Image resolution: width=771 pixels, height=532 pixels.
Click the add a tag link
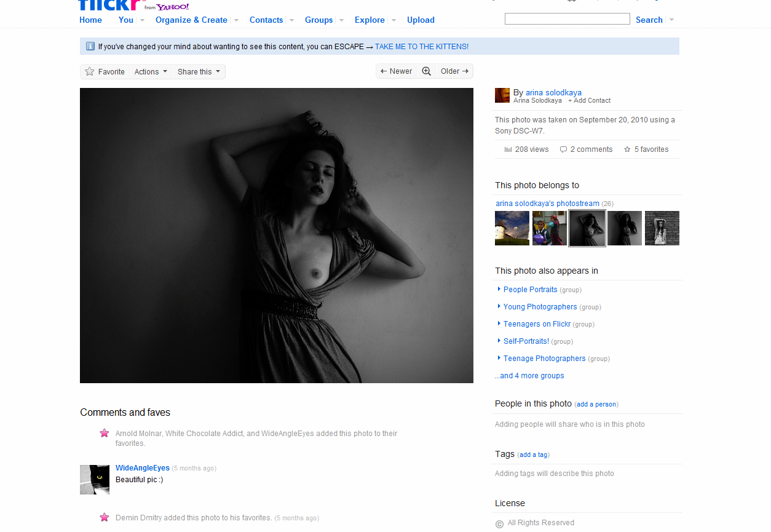(x=534, y=455)
